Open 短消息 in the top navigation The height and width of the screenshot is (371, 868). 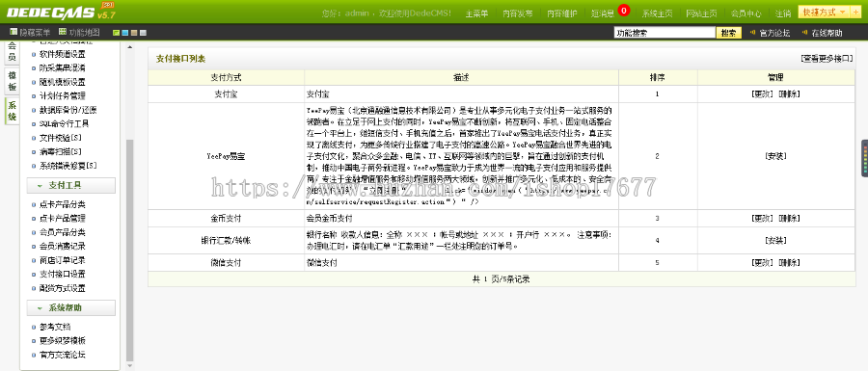(602, 13)
